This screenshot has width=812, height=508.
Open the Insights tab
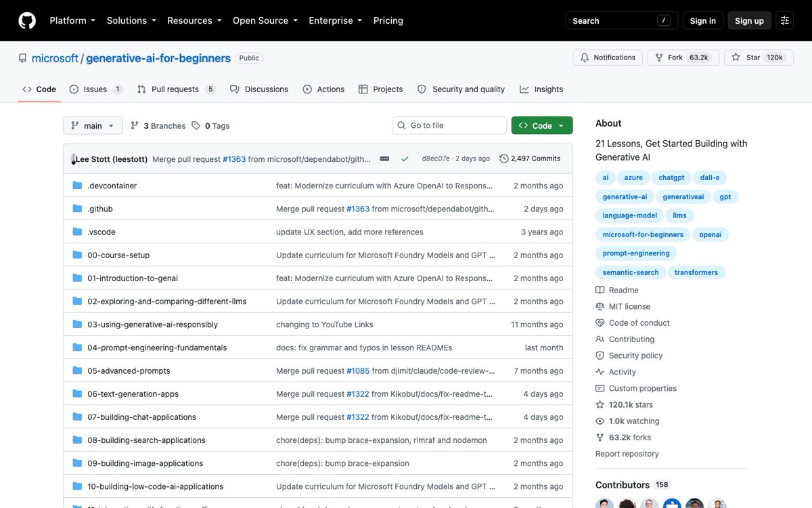pos(541,89)
